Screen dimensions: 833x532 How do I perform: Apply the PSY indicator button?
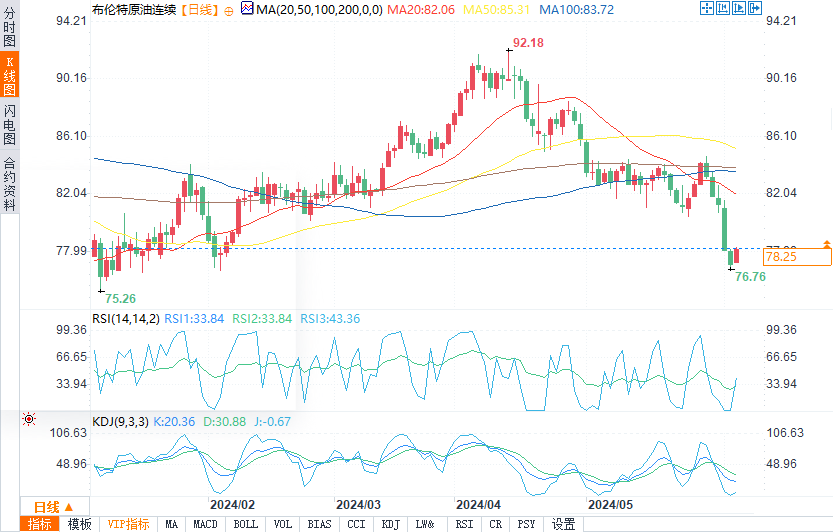(526, 524)
